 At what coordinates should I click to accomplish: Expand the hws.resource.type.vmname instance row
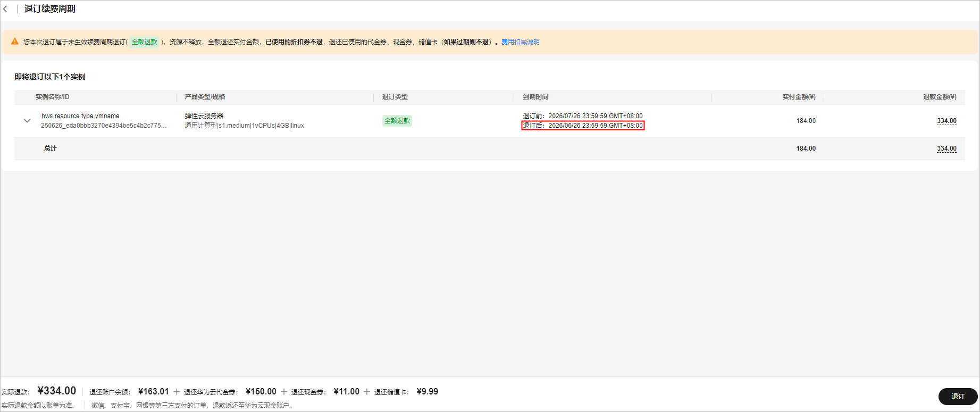27,121
